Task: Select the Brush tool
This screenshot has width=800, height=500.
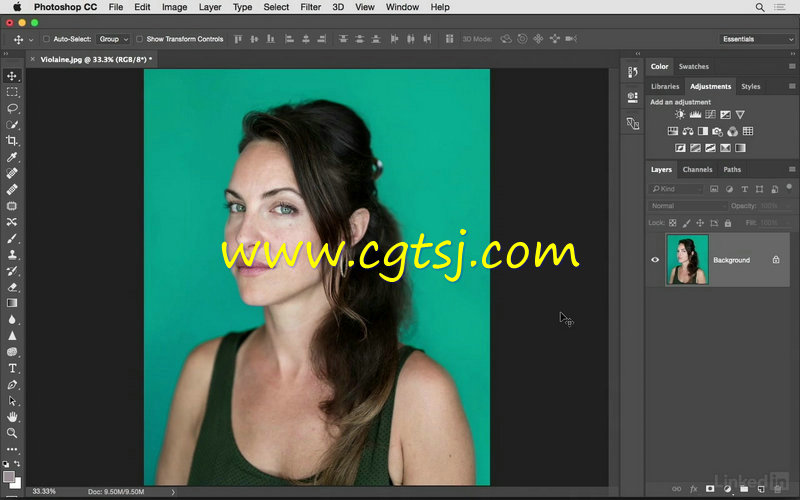Action: click(12, 238)
